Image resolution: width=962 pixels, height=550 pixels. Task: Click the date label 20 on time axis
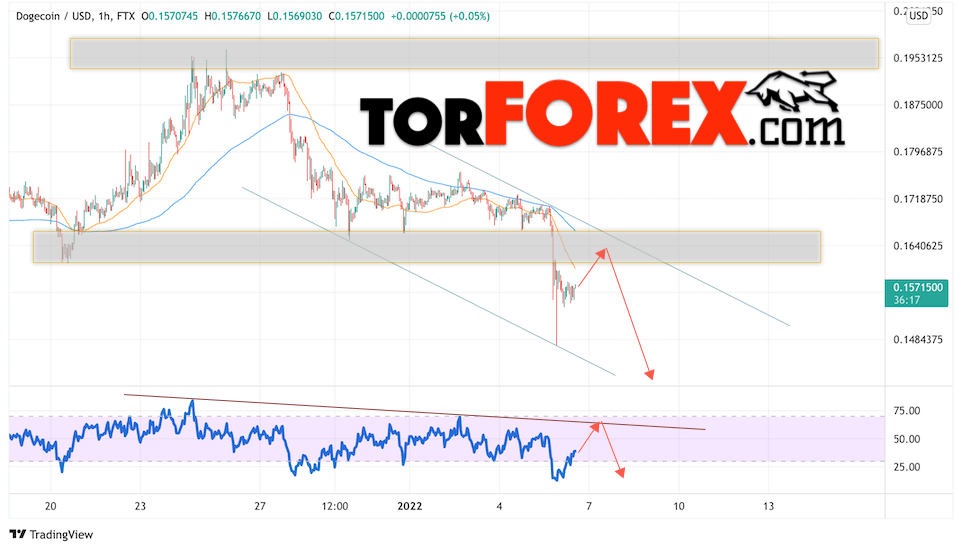[50, 506]
